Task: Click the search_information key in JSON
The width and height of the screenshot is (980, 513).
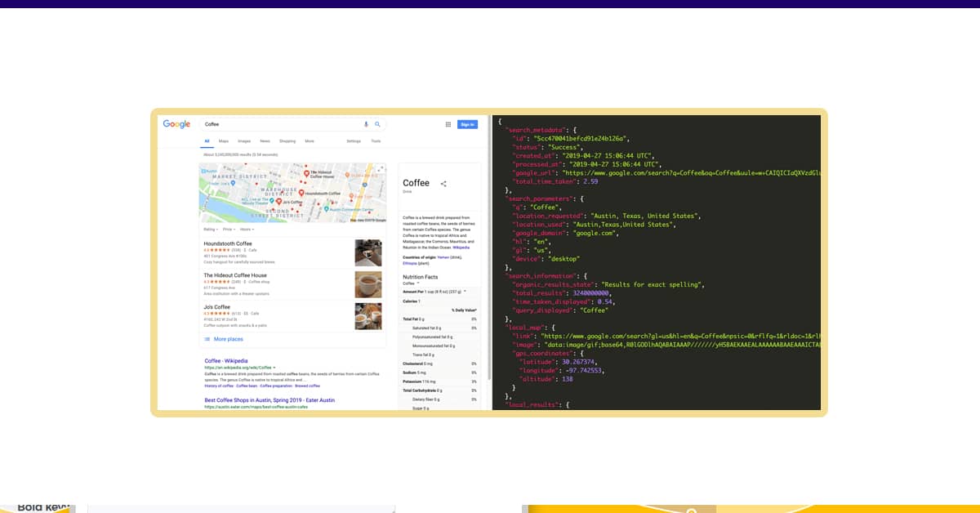Action: [x=540, y=276]
